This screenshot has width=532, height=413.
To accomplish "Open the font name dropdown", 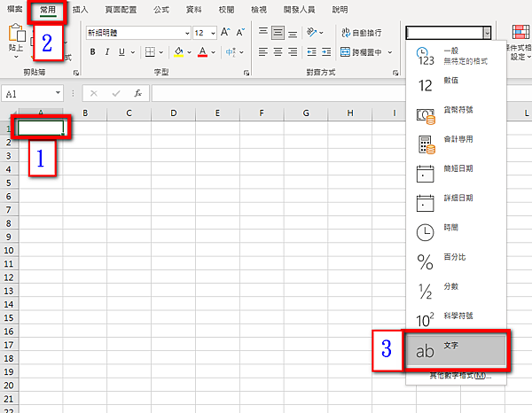I will click(187, 33).
